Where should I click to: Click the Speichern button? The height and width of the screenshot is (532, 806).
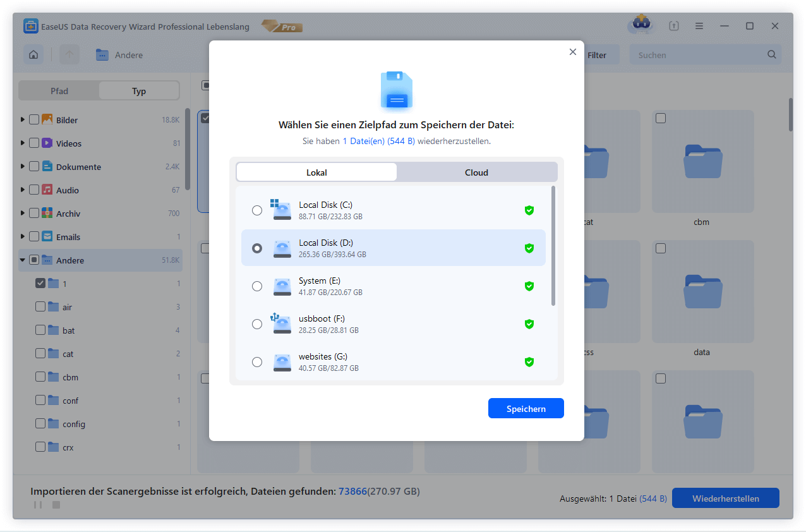(526, 409)
